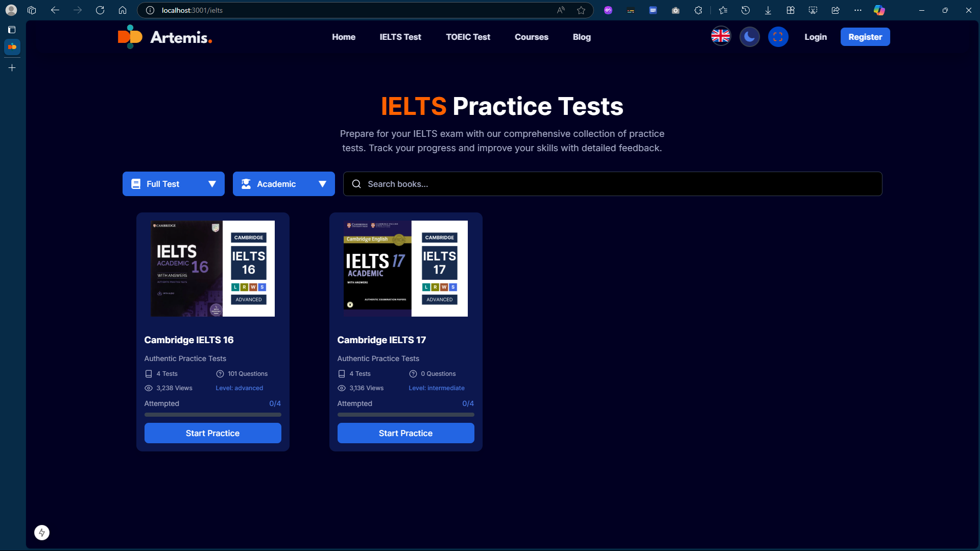
Task: Click '3,238 Views' text
Action: point(174,388)
